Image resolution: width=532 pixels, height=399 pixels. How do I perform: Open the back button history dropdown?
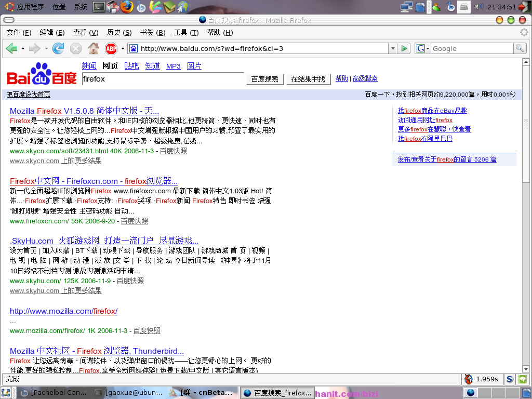(x=23, y=48)
